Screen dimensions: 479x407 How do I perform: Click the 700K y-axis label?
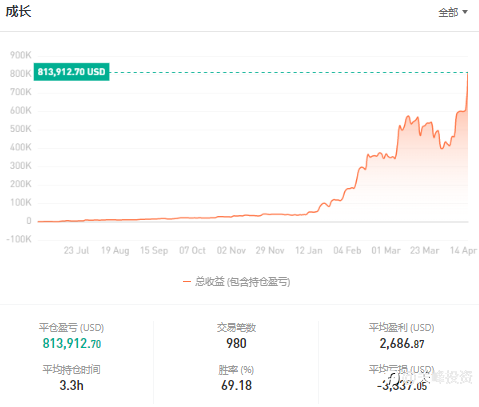(21, 92)
